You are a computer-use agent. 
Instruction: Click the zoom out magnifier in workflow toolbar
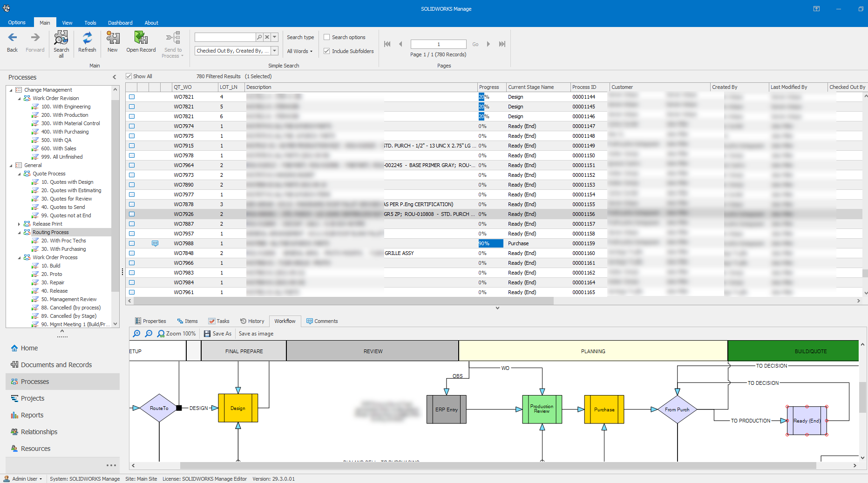(149, 334)
